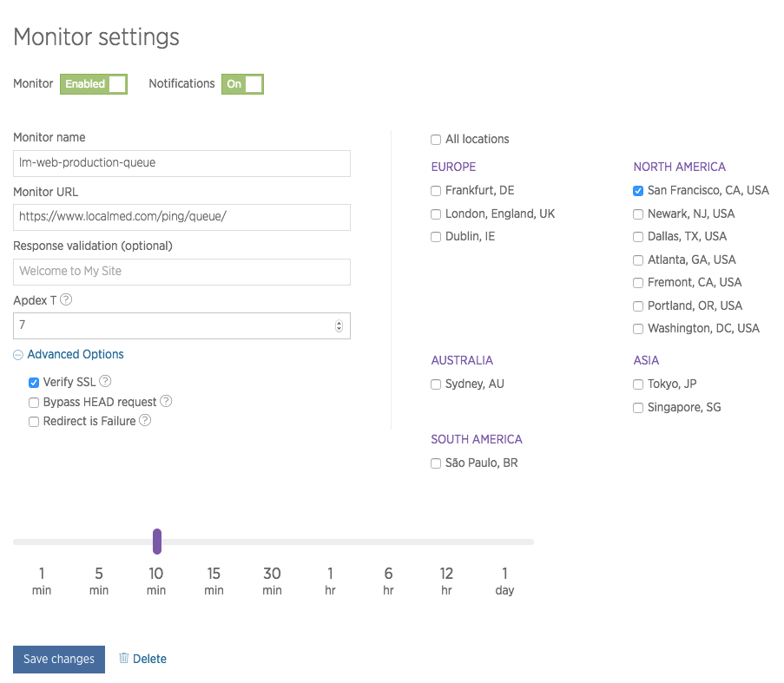
Task: Uncheck Verify SSL
Action: coord(33,382)
